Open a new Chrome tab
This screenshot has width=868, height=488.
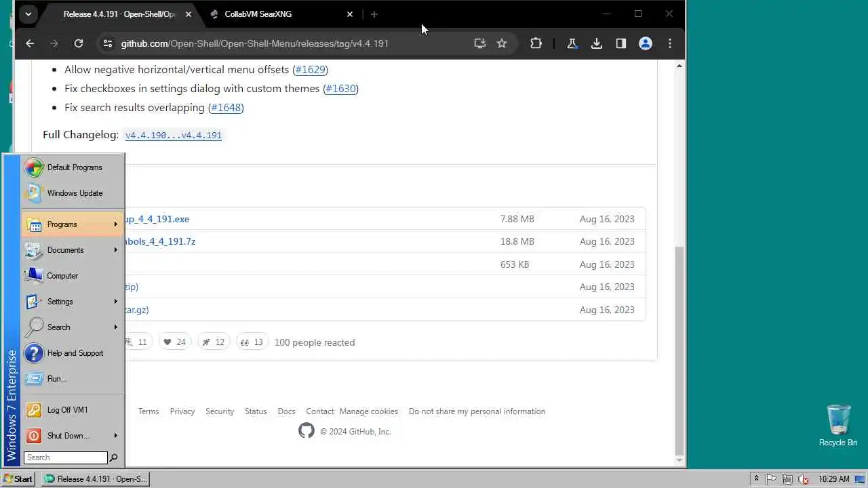point(374,14)
